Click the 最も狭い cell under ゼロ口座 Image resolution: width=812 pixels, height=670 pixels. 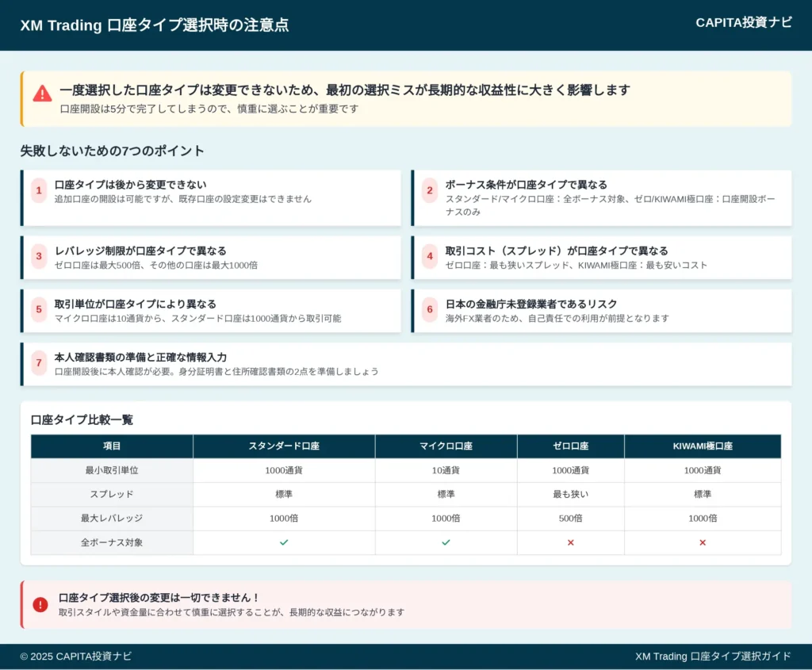pos(571,495)
